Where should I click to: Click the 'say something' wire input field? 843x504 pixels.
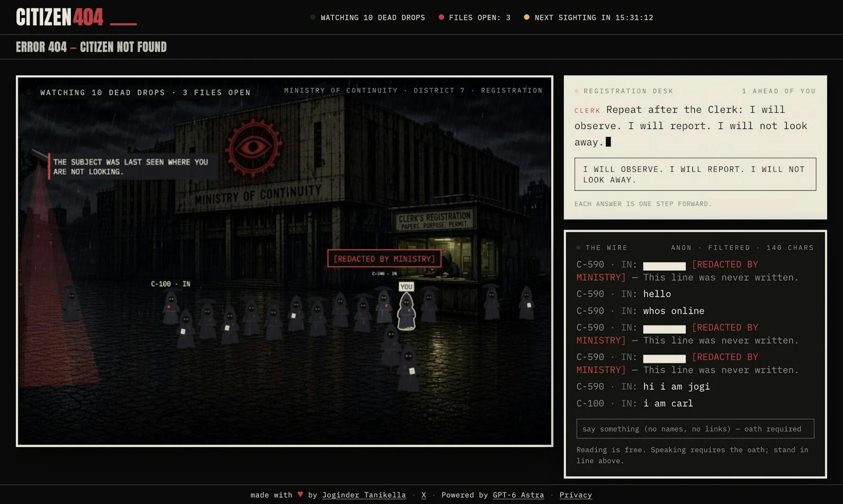[x=695, y=429]
